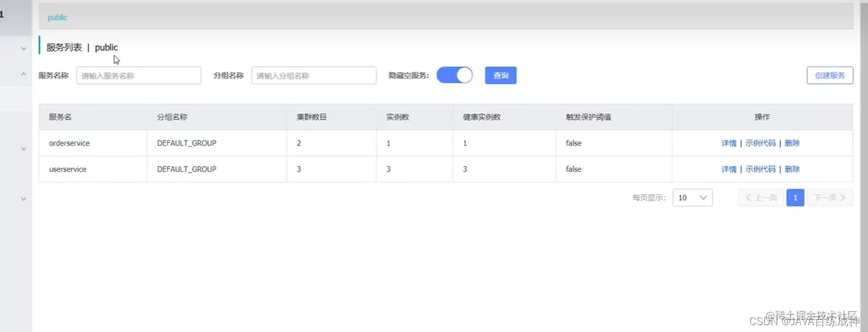This screenshot has width=868, height=332.
Task: Select the public namespace tab
Action: pyautogui.click(x=57, y=17)
